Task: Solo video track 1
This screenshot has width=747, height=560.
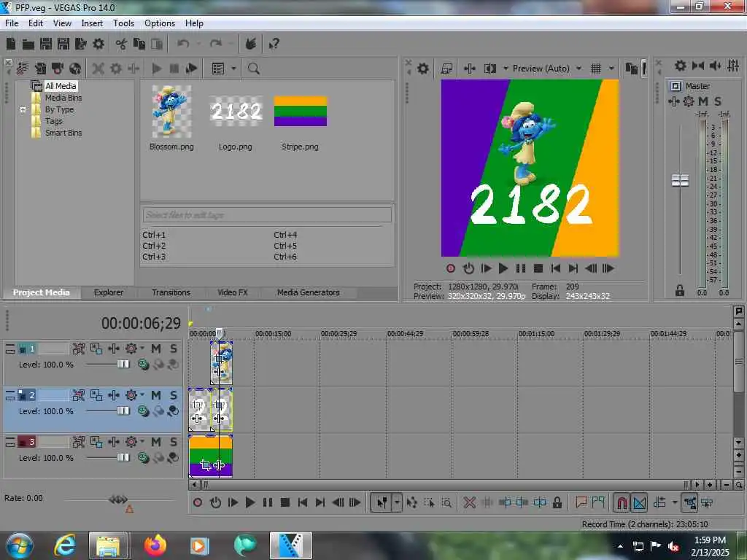Action: (x=174, y=349)
